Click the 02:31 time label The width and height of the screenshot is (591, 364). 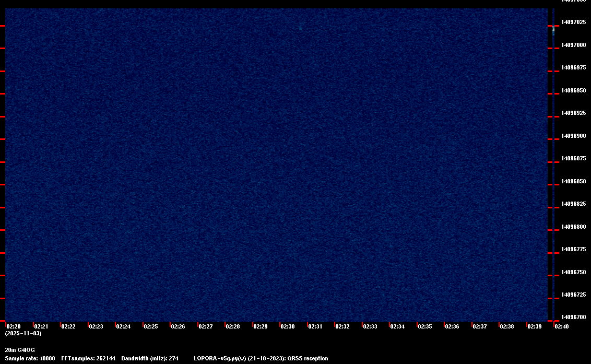(x=315, y=326)
